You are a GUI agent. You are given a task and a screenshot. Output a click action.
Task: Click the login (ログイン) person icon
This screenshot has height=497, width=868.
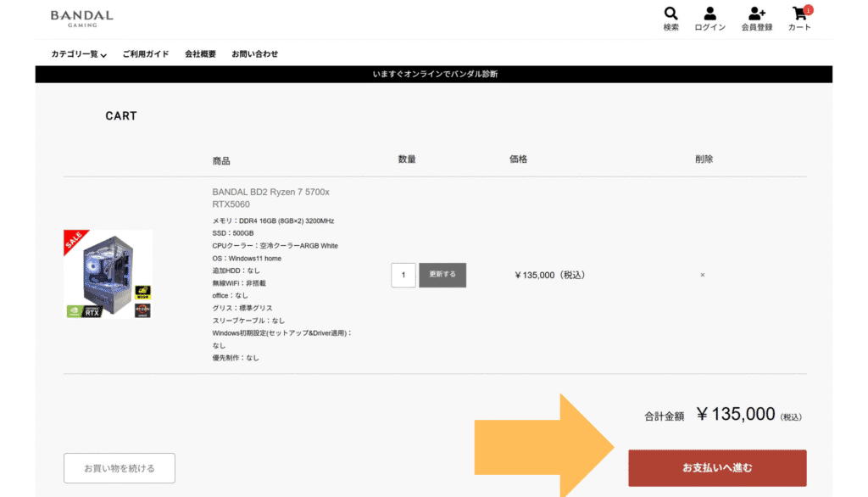click(x=709, y=19)
